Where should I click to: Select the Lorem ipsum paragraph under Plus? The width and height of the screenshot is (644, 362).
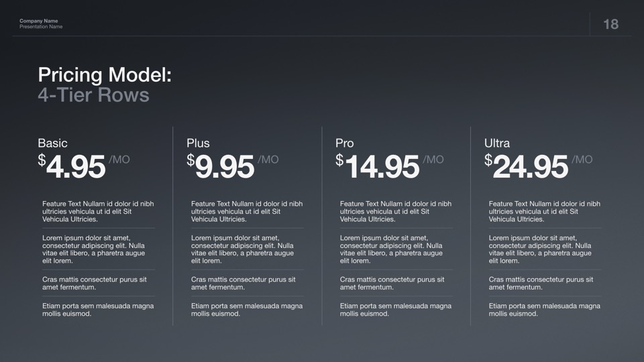(x=244, y=249)
